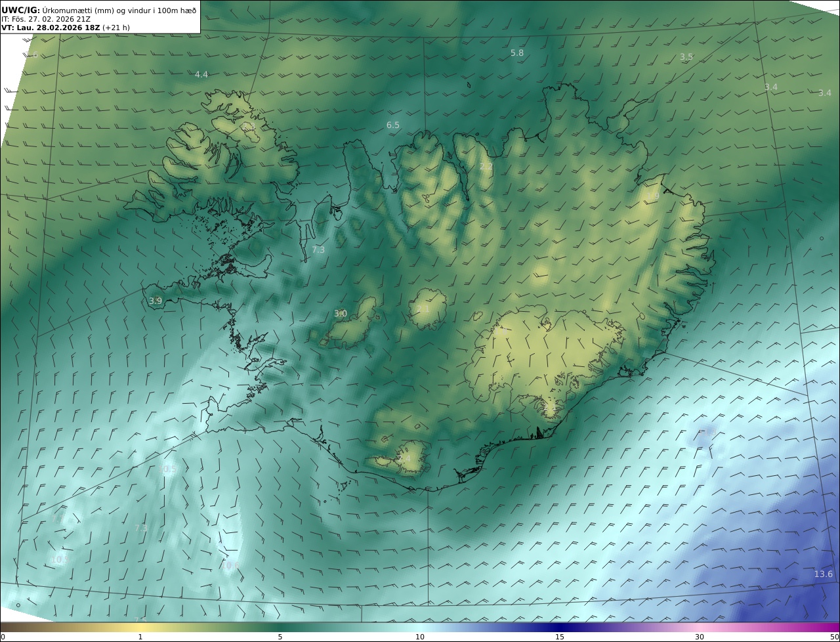
Task: Click the '2.1' value on the map
Action: [423, 309]
